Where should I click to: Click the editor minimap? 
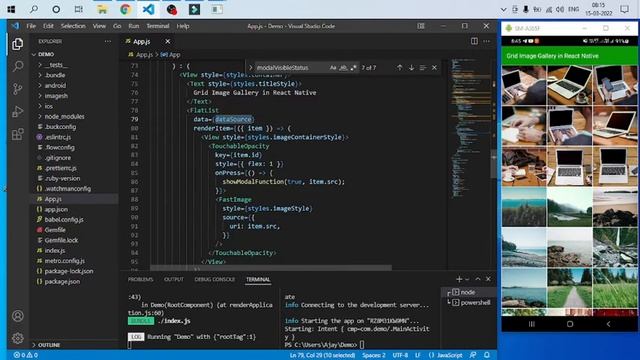470,129
